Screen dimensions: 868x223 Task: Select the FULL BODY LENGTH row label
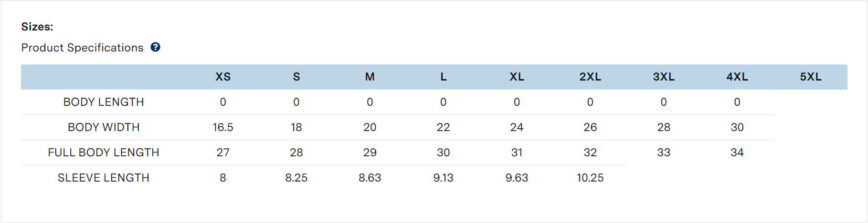coord(104,152)
